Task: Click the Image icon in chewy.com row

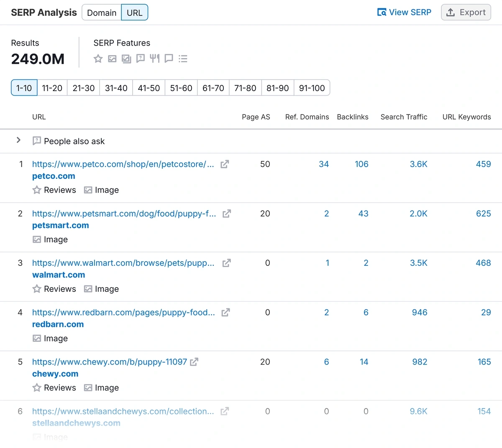Action: (x=88, y=387)
